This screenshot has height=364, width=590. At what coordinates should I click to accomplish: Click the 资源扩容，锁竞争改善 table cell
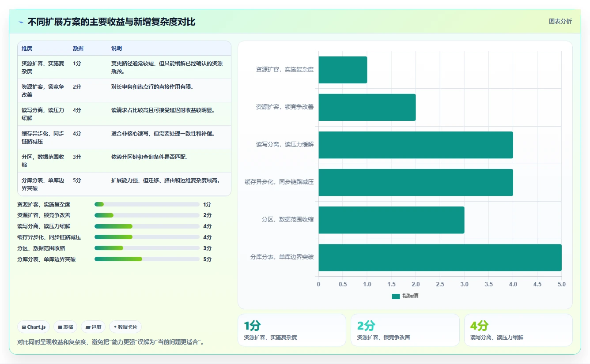point(43,90)
